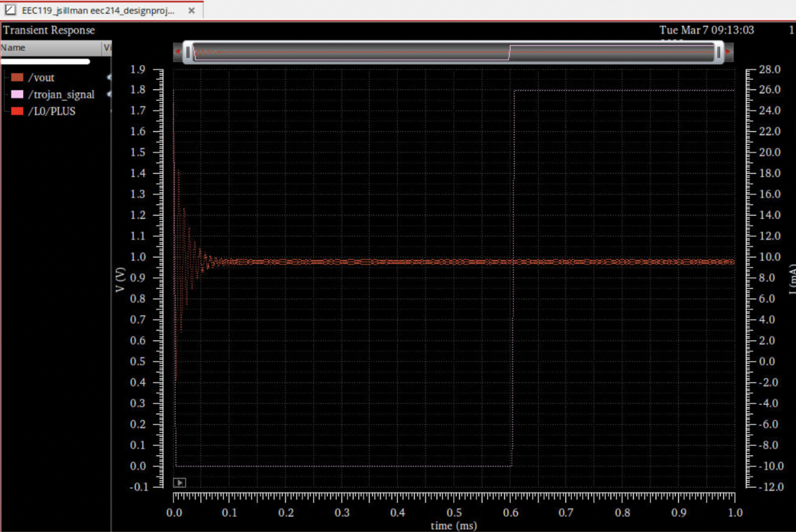Select the EEC119_jsillman eec214_designproj tab
The width and height of the screenshot is (796, 532).
click(98, 11)
